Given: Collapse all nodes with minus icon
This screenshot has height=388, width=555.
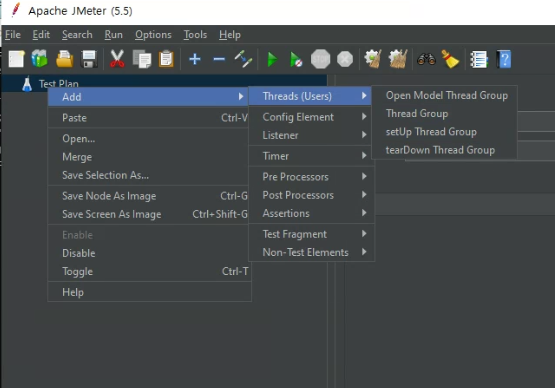Looking at the screenshot, I should point(219,59).
